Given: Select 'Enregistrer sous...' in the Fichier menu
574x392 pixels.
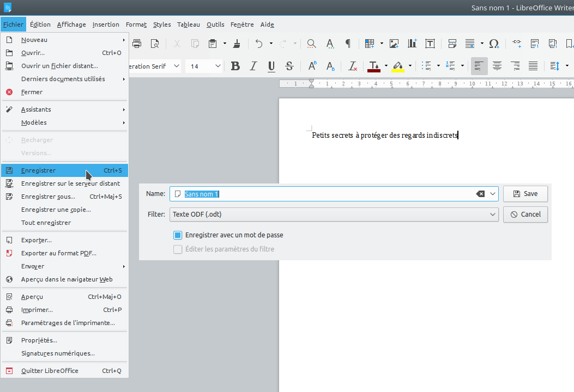Looking at the screenshot, I should point(48,197).
